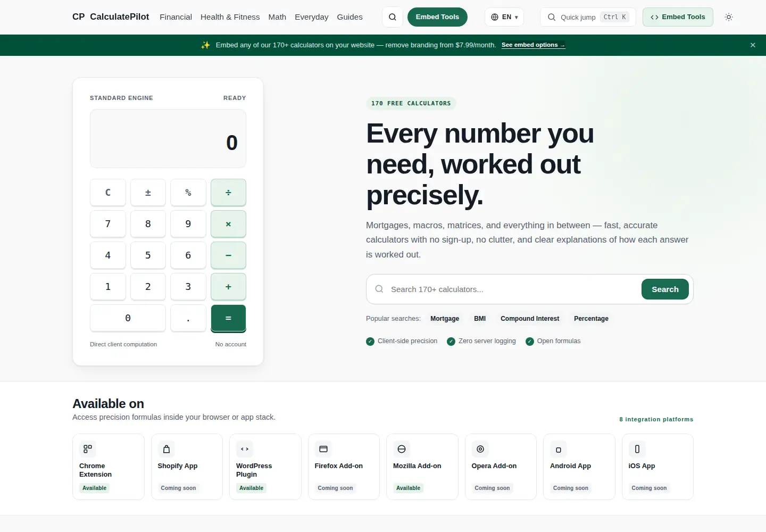Tap calculator digit 4
The width and height of the screenshot is (766, 532).
(108, 255)
